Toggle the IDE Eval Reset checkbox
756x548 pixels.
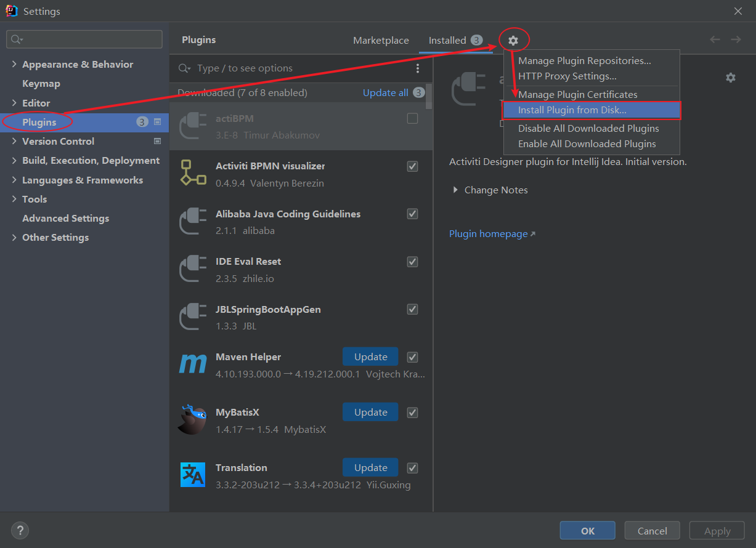click(x=413, y=262)
